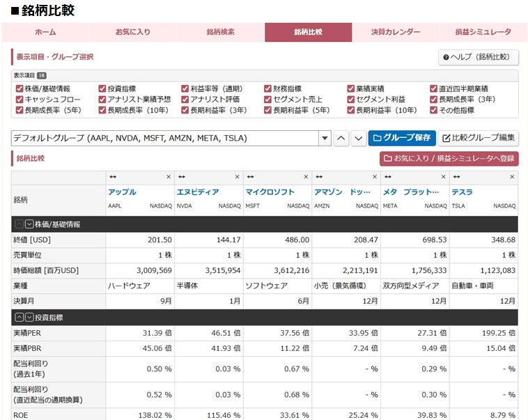Toggle the アナリスト評価 checkbox
The image size is (528, 420).
tap(185, 100)
